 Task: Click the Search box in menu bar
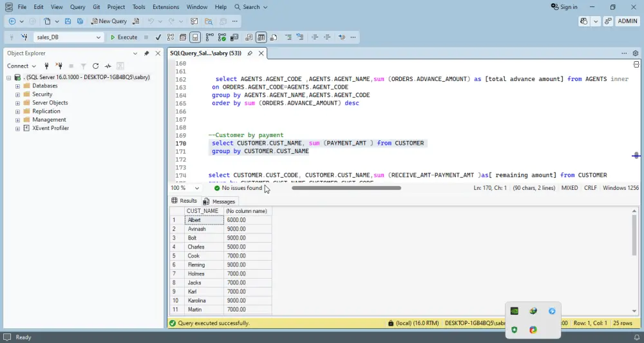251,7
